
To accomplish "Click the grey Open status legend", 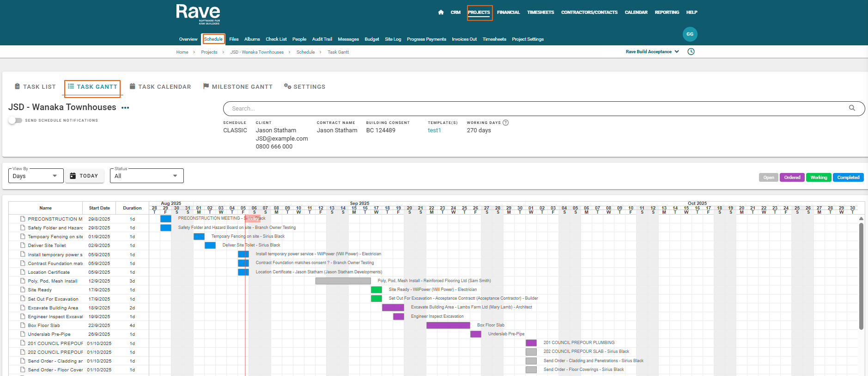I will pyautogui.click(x=769, y=178).
